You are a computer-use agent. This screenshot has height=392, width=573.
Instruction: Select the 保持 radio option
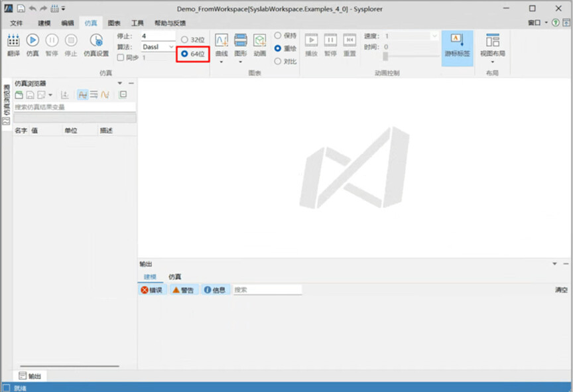pos(278,35)
